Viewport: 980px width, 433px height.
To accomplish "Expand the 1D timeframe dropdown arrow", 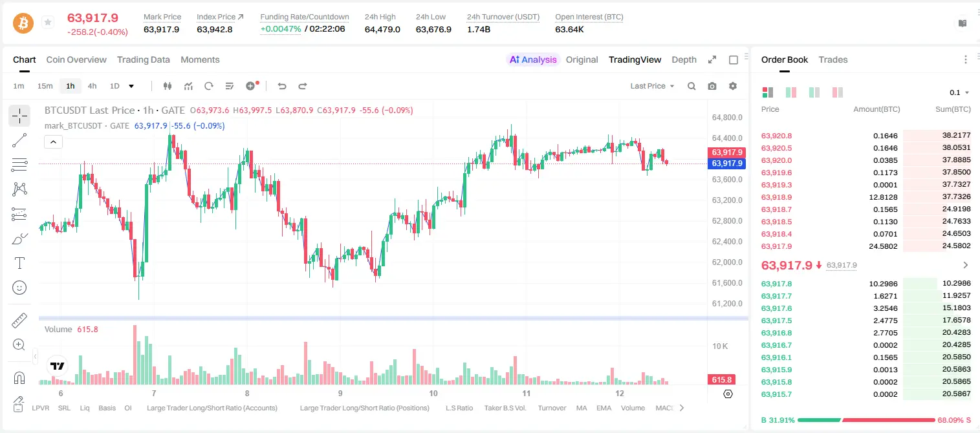I will pyautogui.click(x=131, y=86).
